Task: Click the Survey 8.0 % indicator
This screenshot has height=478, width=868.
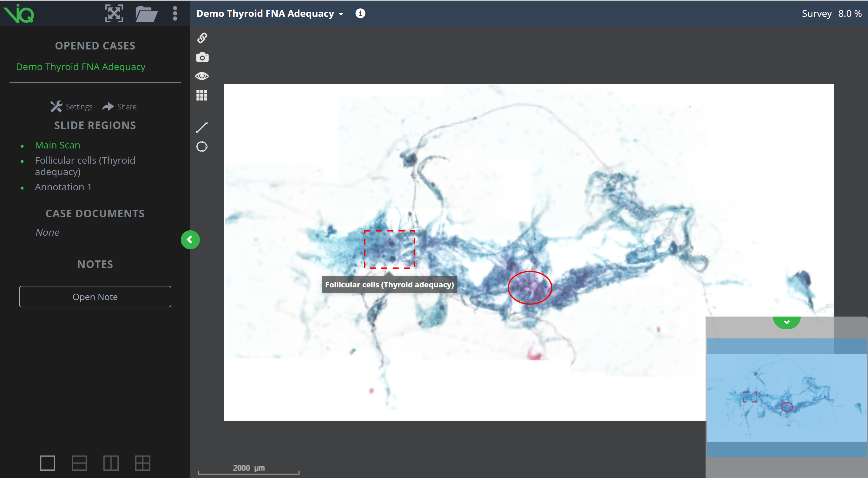Action: 831,13
